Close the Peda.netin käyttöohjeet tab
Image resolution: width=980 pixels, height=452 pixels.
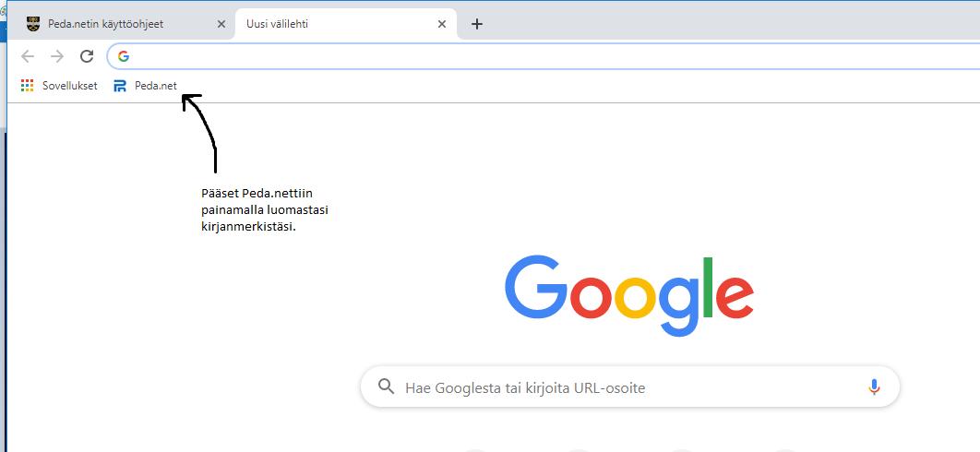pos(221,24)
